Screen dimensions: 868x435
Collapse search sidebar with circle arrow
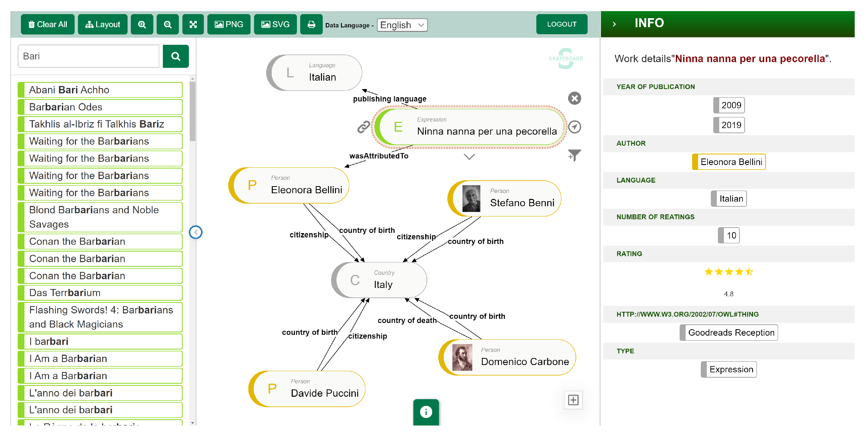click(x=196, y=232)
